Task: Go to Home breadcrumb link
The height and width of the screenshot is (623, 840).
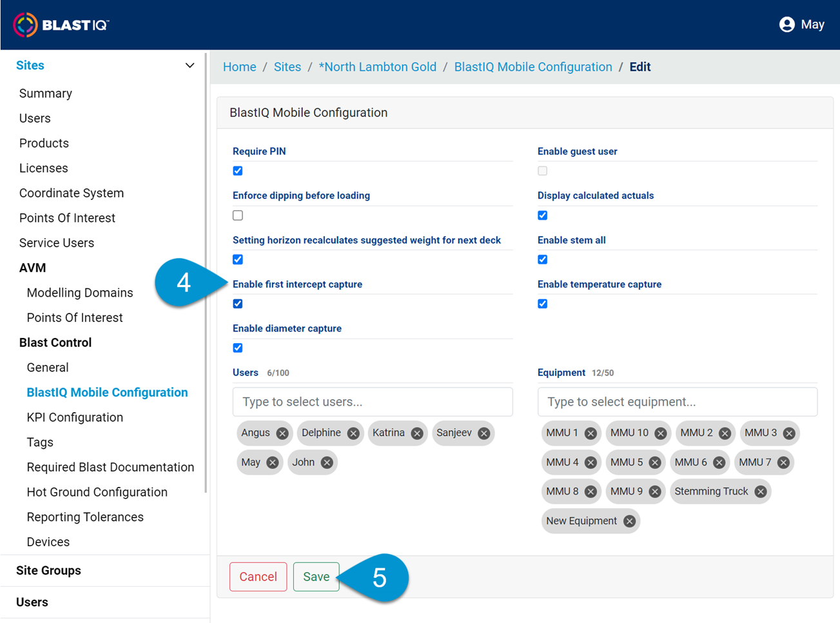Action: tap(240, 67)
